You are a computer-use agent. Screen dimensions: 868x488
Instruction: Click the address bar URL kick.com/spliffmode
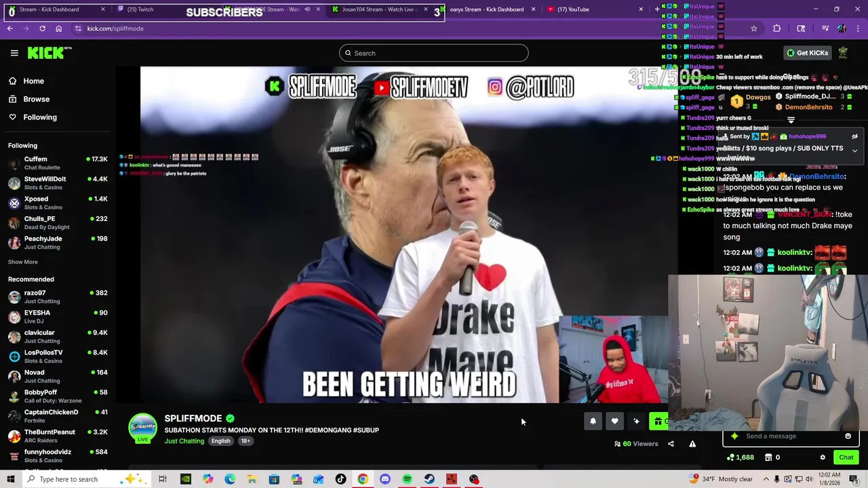click(115, 28)
